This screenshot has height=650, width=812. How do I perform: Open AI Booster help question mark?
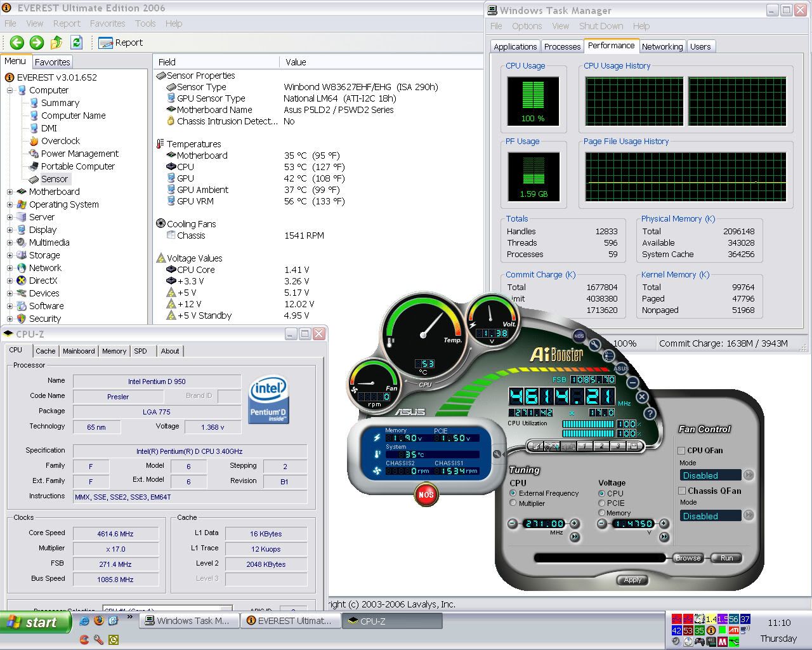pyautogui.click(x=650, y=413)
